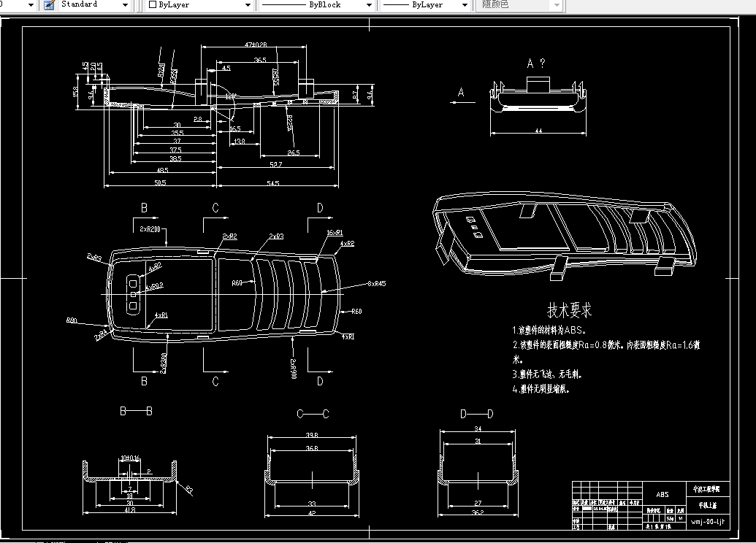Click the wmj-00-ljt drawing number

pos(708,521)
